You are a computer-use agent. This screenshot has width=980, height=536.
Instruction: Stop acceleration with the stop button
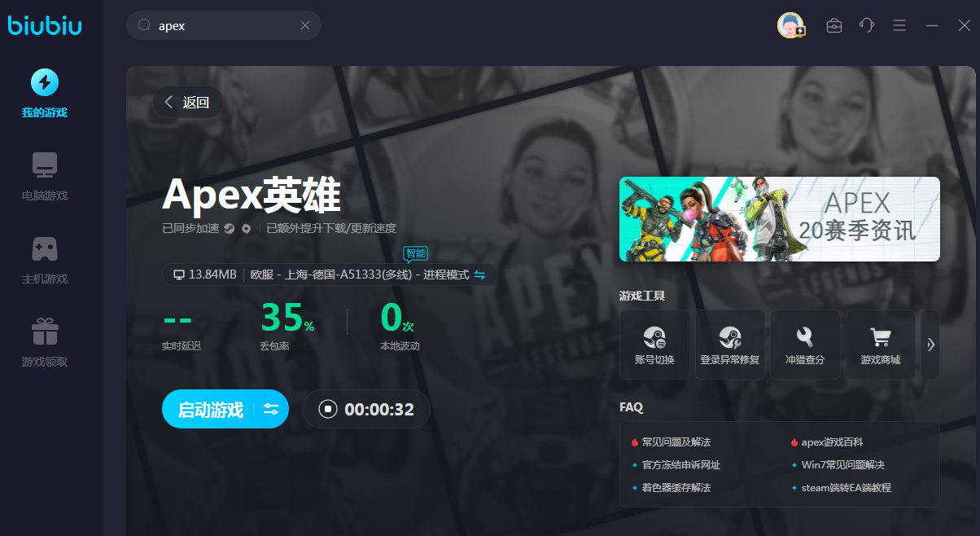coord(327,409)
